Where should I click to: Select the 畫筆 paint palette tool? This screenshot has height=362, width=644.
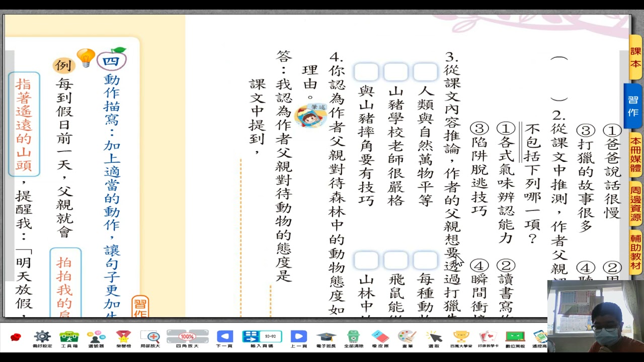tap(407, 339)
